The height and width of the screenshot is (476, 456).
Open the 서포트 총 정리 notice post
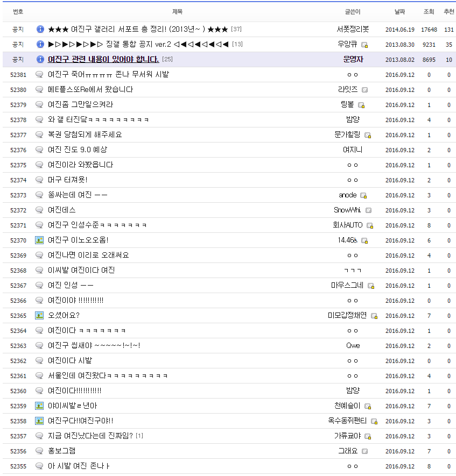138,30
